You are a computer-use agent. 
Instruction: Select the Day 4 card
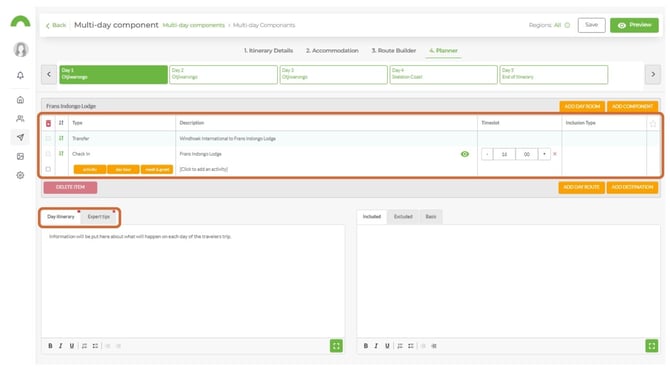click(444, 74)
